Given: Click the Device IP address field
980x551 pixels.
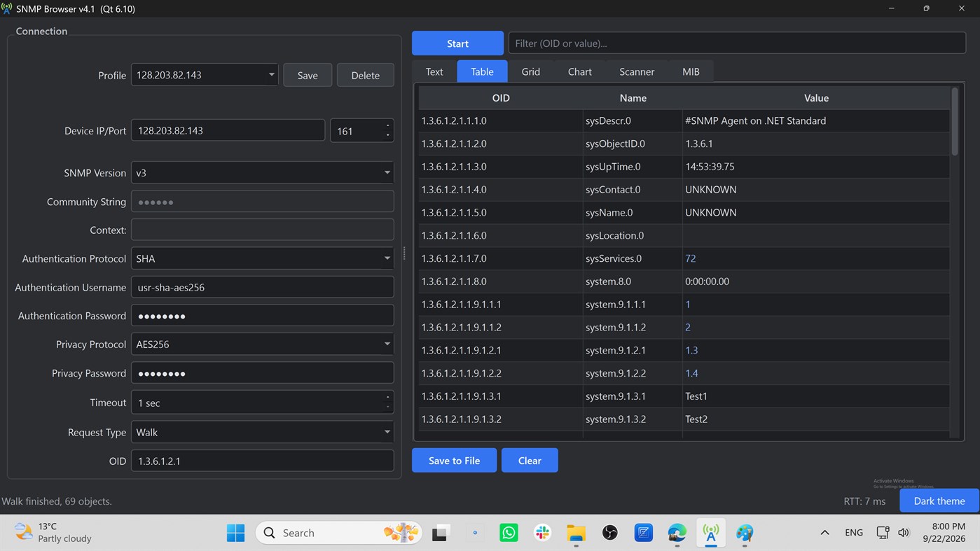Looking at the screenshot, I should 228,130.
